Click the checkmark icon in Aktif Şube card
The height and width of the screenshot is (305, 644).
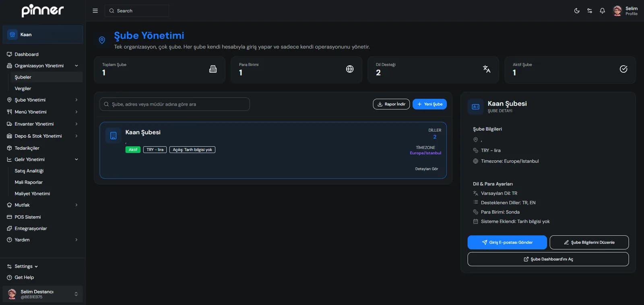tap(623, 69)
